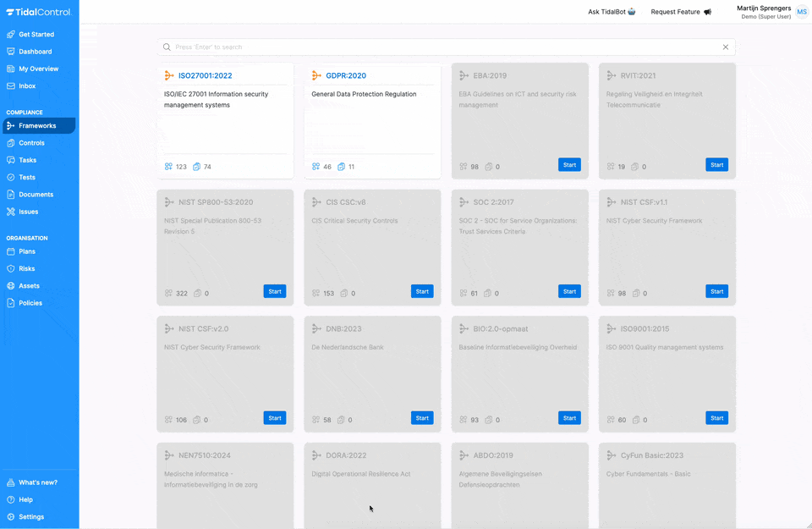
Task: Clear the search with the X button
Action: point(725,47)
